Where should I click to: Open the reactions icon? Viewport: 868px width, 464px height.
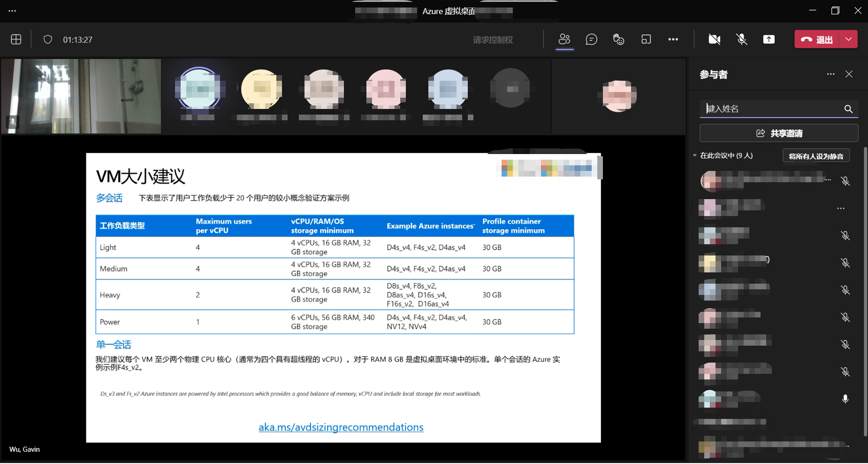click(x=619, y=39)
